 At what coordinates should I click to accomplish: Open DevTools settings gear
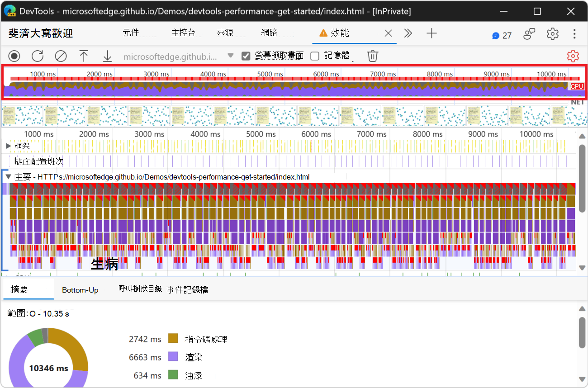point(552,34)
